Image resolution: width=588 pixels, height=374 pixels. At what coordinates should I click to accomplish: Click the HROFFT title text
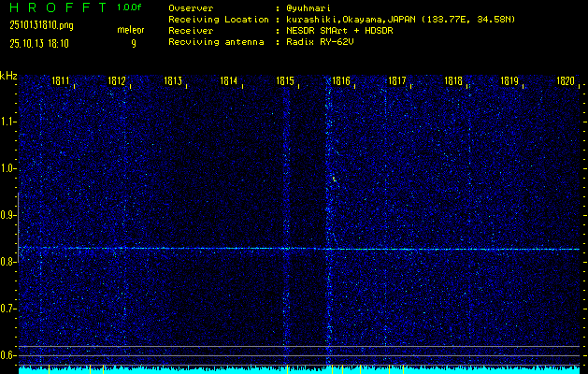pos(58,7)
